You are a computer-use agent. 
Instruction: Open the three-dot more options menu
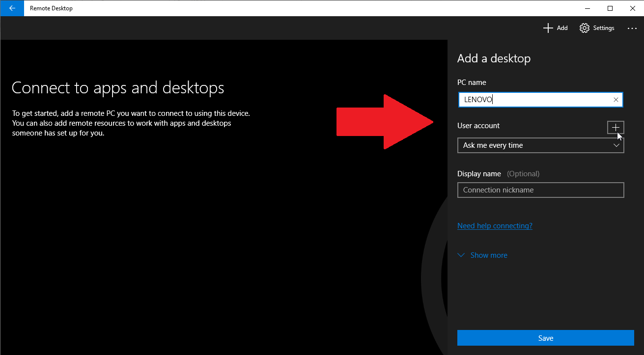632,28
